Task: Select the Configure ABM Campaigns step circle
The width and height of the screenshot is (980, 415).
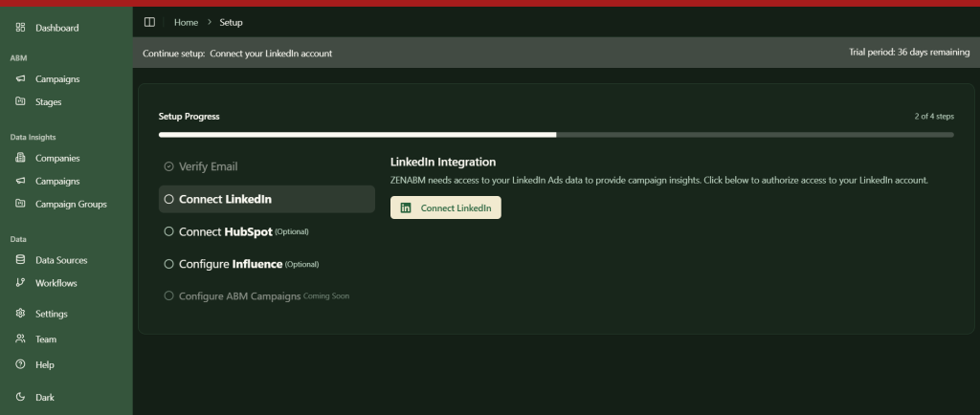Action: [x=168, y=295]
